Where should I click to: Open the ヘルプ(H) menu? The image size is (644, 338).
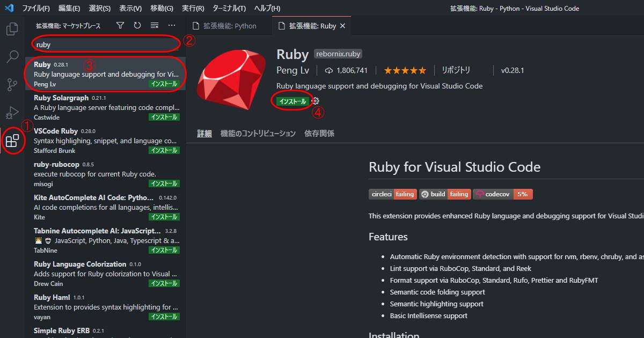[x=267, y=9]
